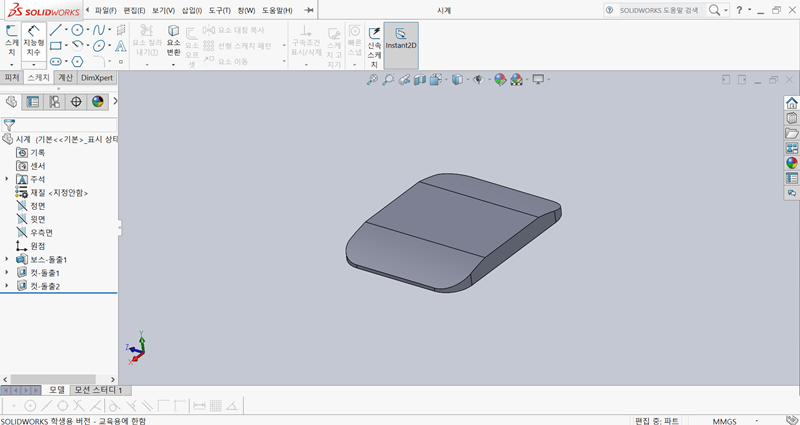Open the PropertyManager tab icon

[x=33, y=102]
